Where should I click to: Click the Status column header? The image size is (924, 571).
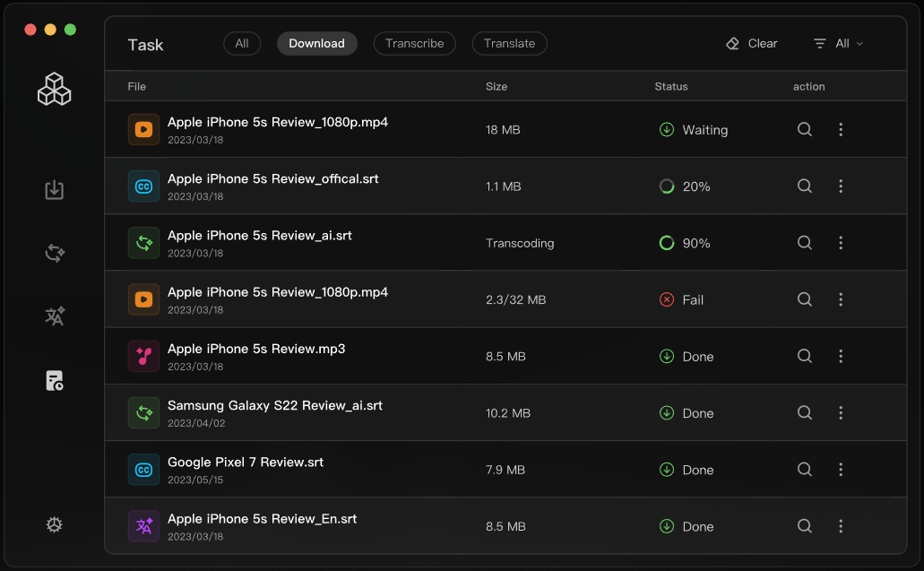[671, 86]
